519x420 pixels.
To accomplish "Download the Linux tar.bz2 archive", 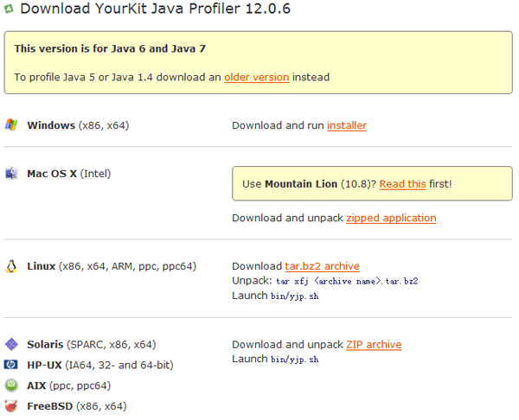I will 322,266.
